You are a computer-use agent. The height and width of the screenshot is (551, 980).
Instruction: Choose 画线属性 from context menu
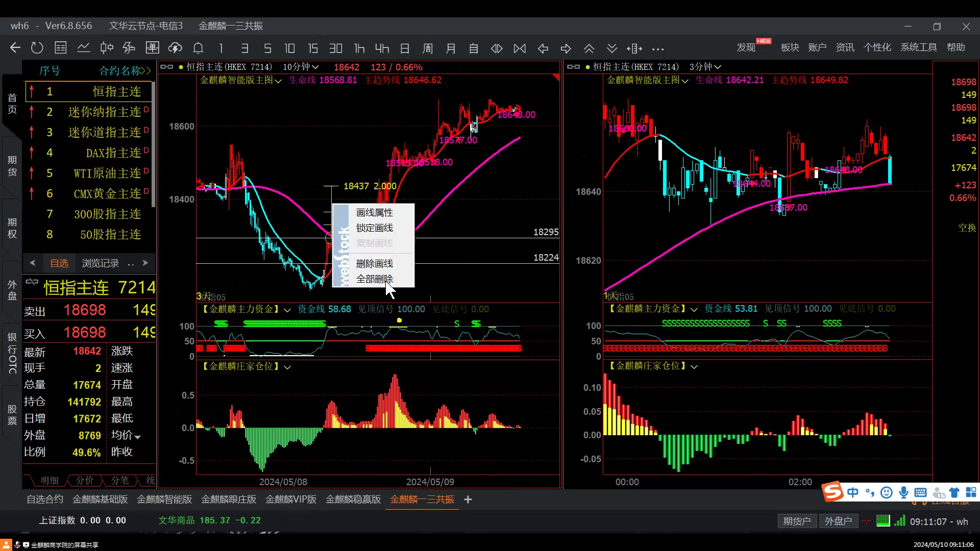(x=375, y=213)
